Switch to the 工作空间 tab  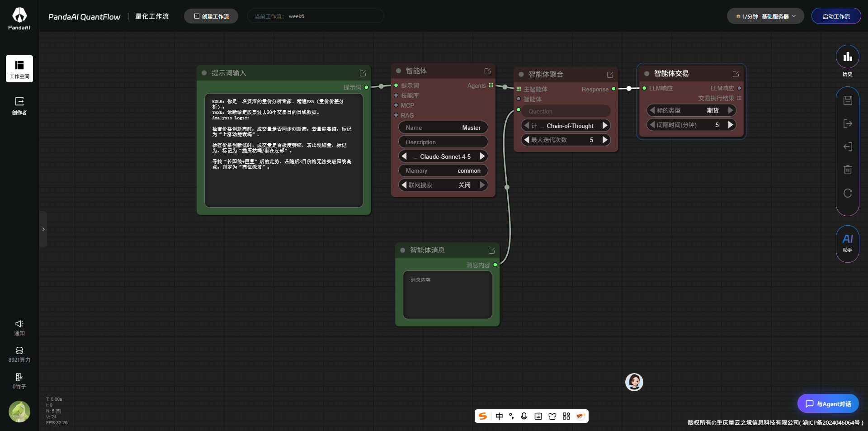click(x=19, y=69)
